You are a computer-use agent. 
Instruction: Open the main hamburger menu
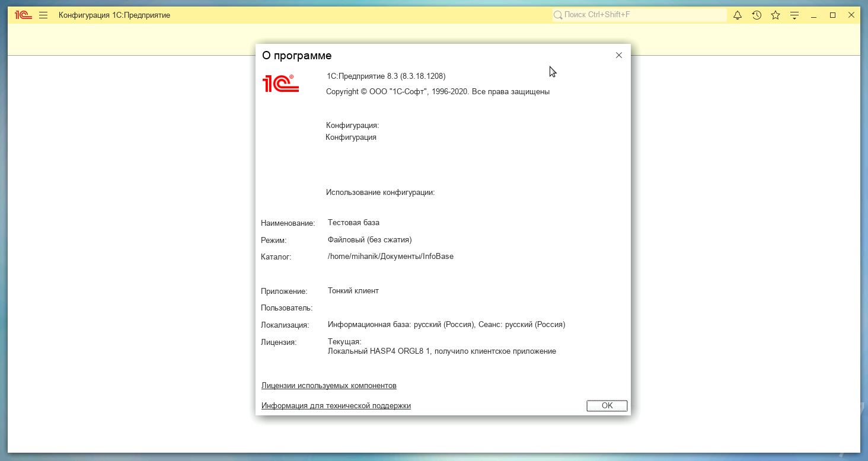click(x=43, y=15)
